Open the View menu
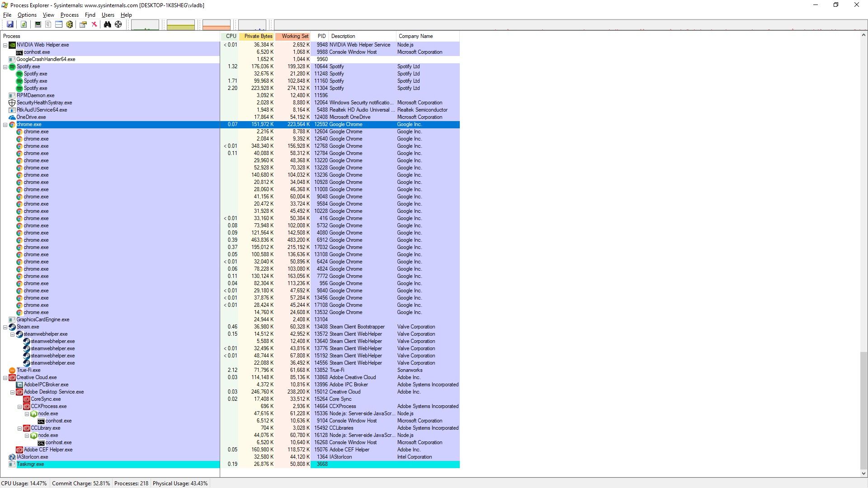Viewport: 868px width, 488px height. tap(48, 15)
